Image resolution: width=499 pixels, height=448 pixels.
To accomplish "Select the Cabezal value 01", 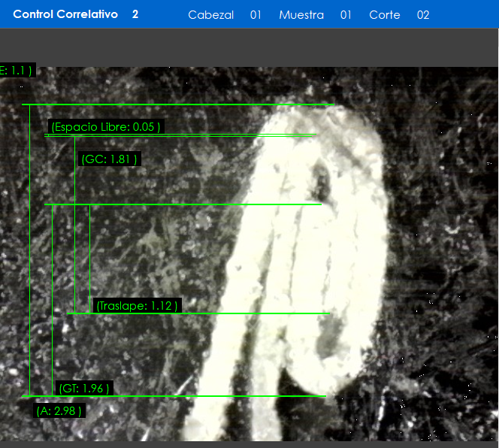I will pyautogui.click(x=256, y=15).
